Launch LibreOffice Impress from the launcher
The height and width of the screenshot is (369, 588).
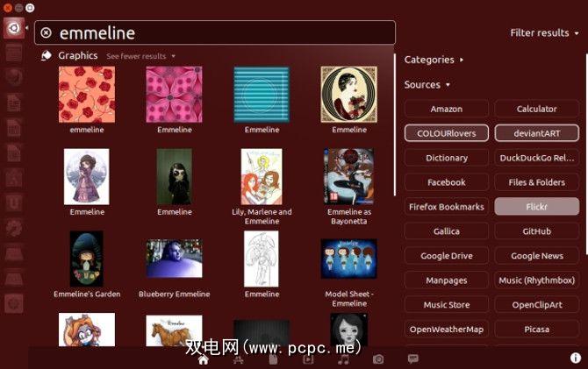(14, 153)
